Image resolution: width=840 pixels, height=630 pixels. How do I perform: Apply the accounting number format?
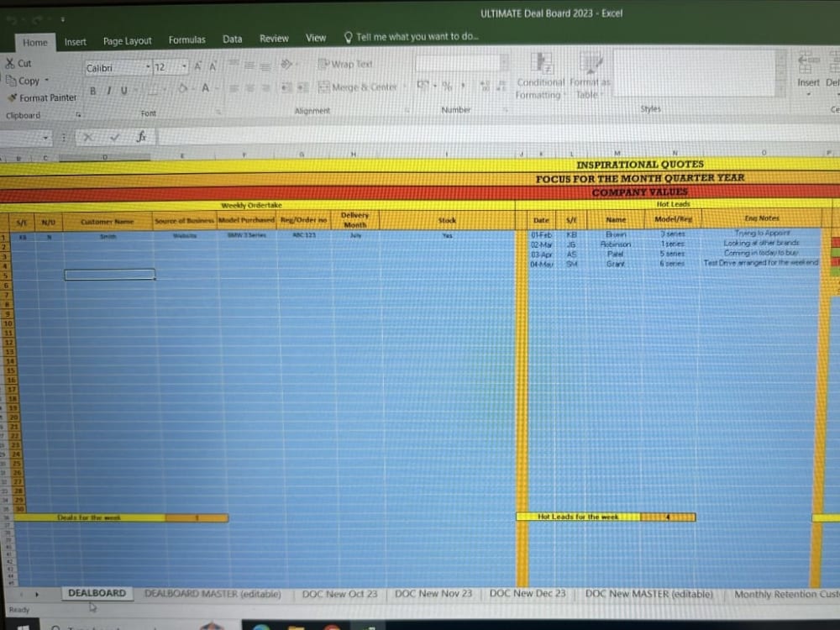[x=423, y=85]
